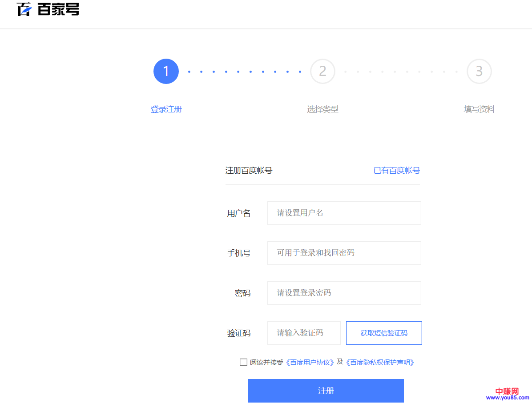The image size is (532, 403).
Task: Click the step 3 circle indicator
Action: (479, 71)
